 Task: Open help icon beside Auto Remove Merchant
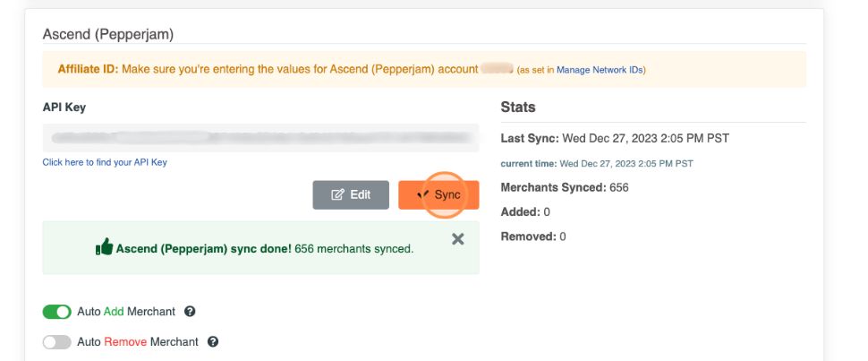point(213,341)
